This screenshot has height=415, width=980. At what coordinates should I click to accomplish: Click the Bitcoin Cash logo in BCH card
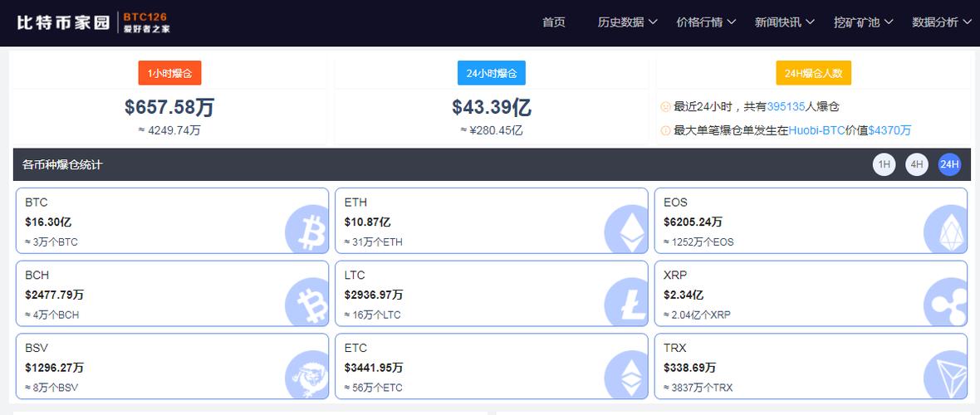[307, 302]
